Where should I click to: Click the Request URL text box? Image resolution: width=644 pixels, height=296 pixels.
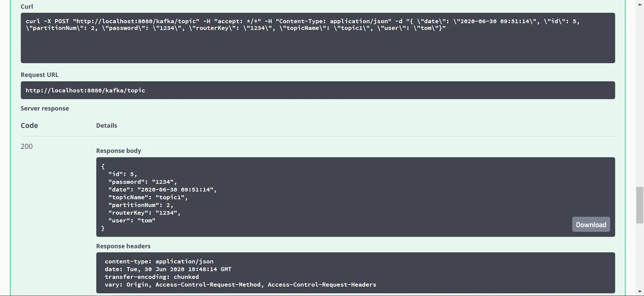(x=318, y=90)
